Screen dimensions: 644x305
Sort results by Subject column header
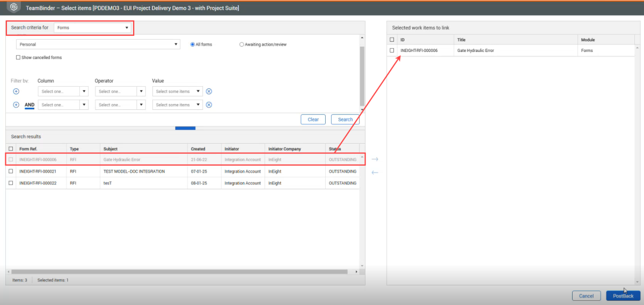tap(111, 148)
